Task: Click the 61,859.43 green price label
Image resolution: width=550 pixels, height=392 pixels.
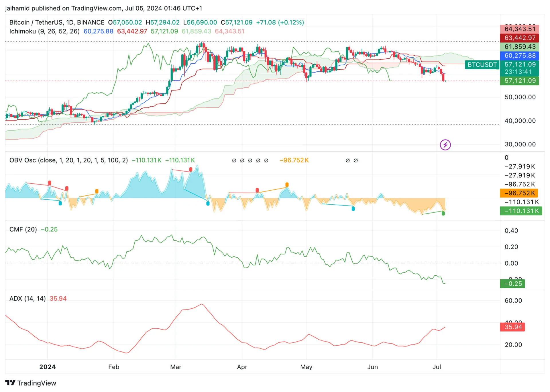Action: click(x=520, y=47)
